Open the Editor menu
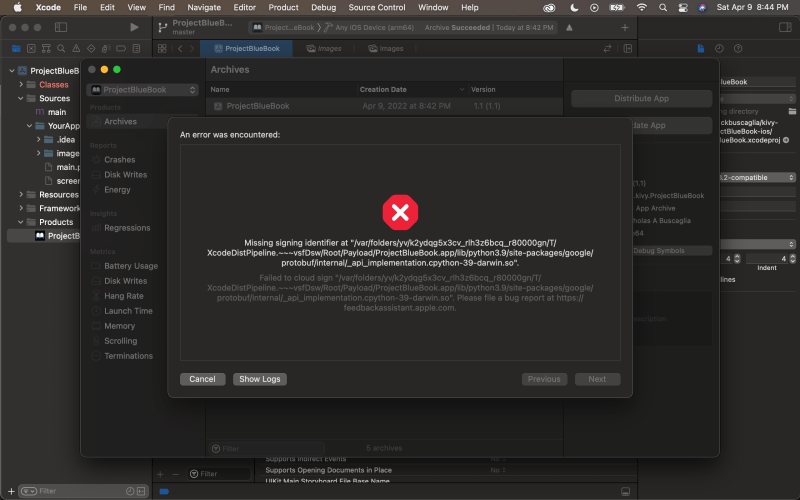The height and width of the screenshot is (500, 800). (x=244, y=8)
